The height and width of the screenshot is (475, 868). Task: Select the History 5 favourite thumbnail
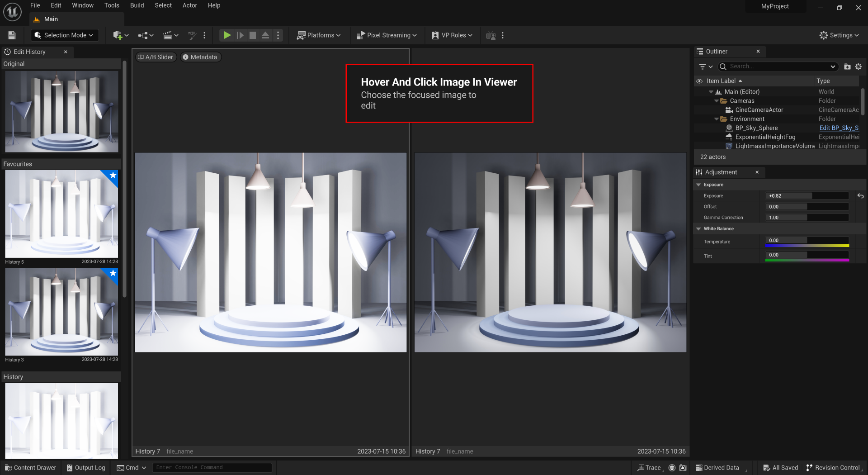point(61,214)
